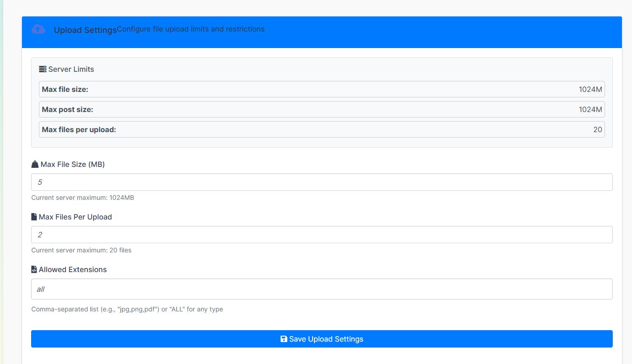Click the Server Limits heading
This screenshot has width=632, height=364.
pos(71,69)
